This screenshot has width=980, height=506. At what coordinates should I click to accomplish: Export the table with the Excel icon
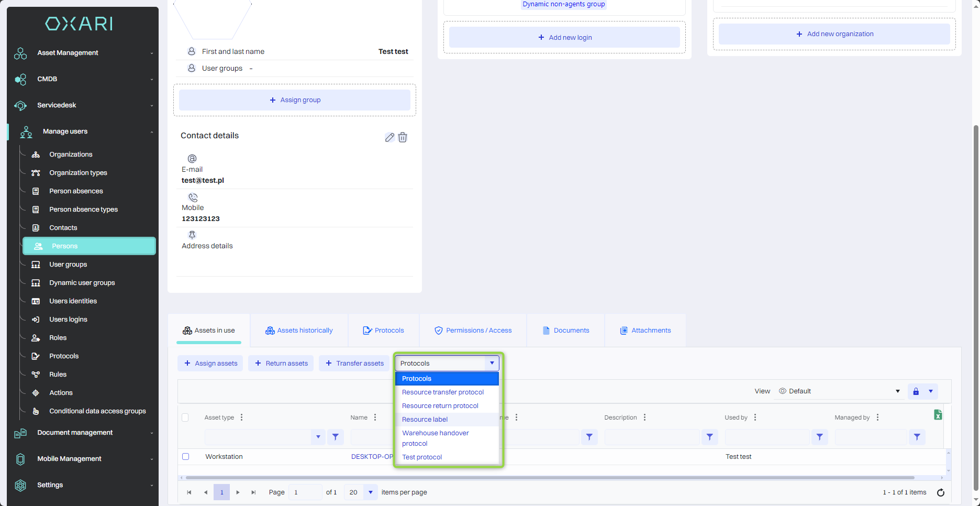[x=938, y=415]
